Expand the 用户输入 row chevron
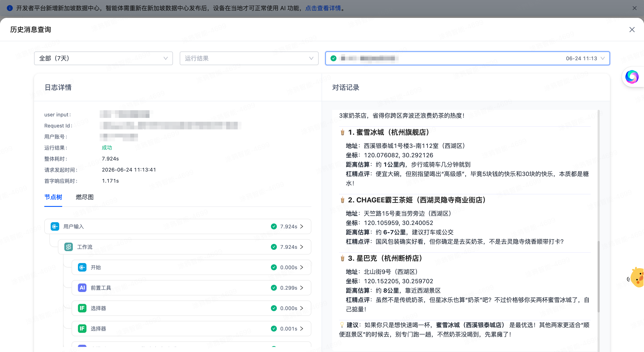Viewport: 644px width, 352px height. tap(302, 226)
